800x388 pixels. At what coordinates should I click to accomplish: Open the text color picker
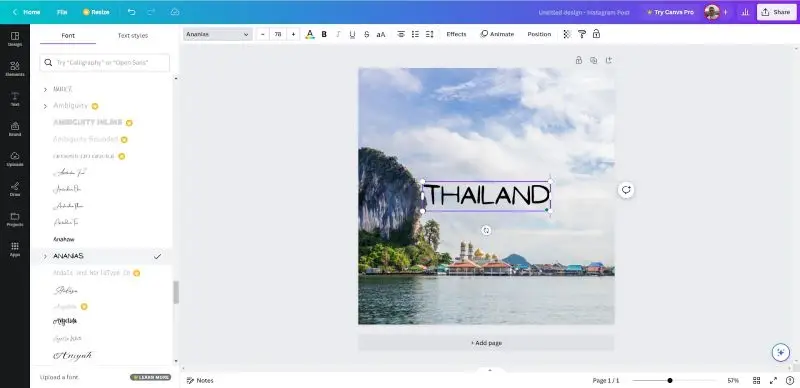click(x=310, y=34)
